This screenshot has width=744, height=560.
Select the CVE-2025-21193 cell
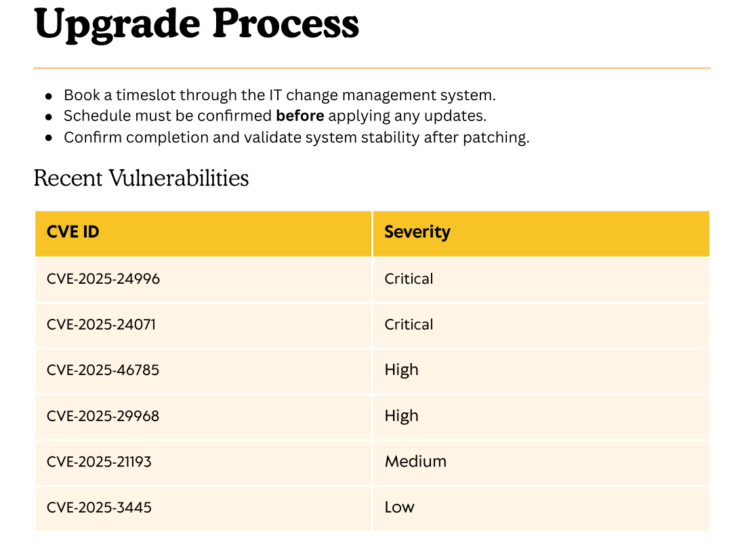[x=100, y=462]
